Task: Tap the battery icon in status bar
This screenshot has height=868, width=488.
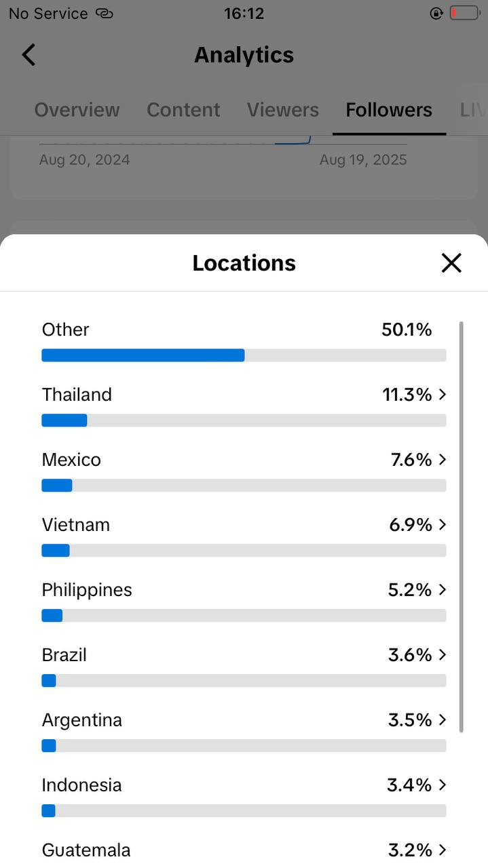Action: (464, 13)
